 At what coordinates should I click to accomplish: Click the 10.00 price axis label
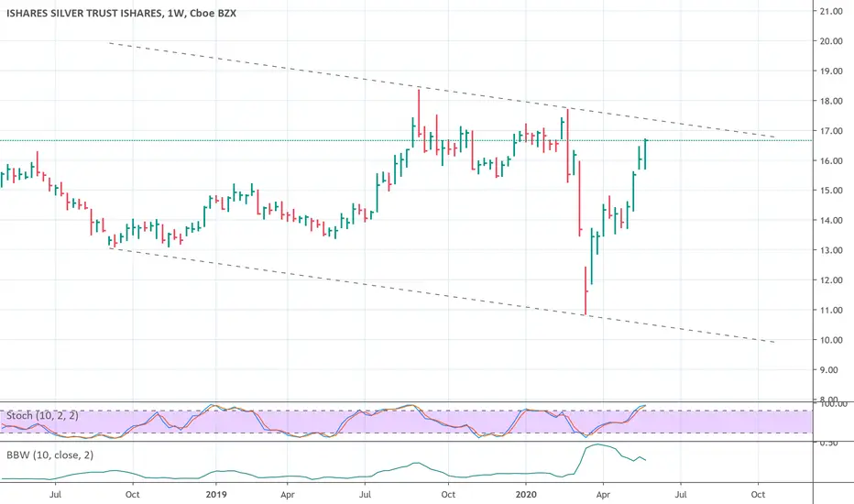(x=830, y=340)
